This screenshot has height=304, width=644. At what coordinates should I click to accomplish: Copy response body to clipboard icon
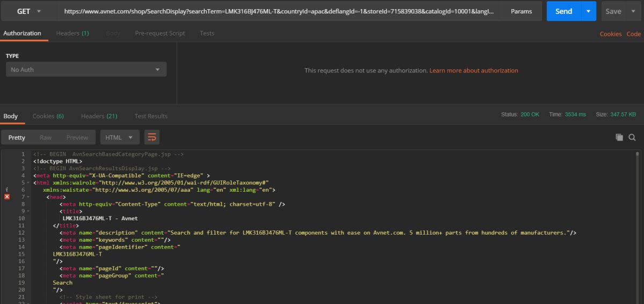tap(619, 137)
